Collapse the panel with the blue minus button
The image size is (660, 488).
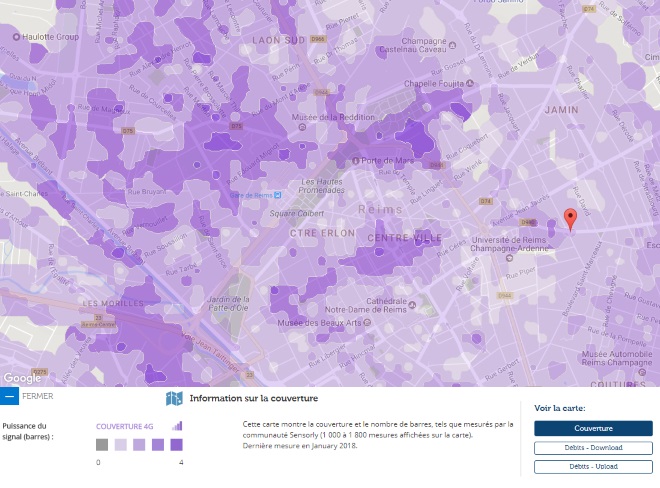pyautogui.click(x=9, y=396)
